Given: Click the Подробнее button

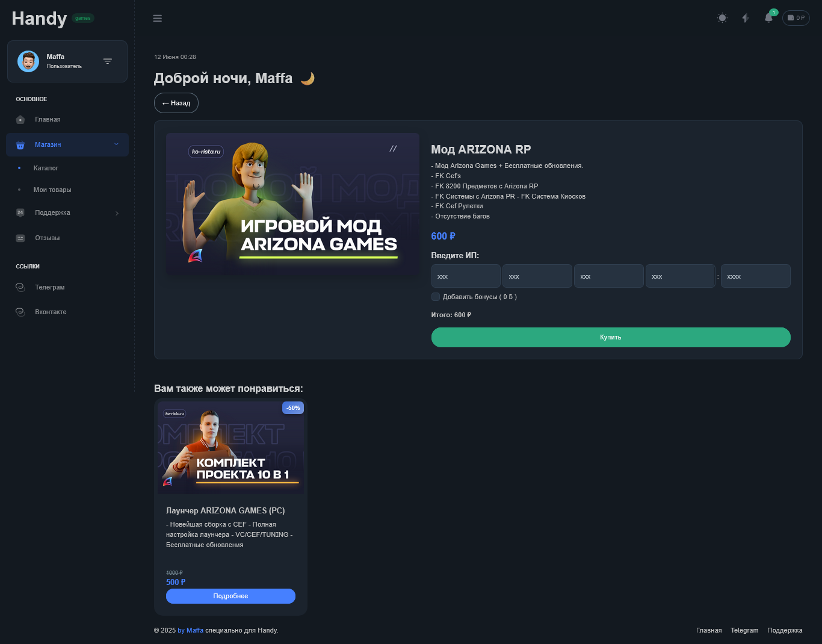Looking at the screenshot, I should (x=230, y=596).
